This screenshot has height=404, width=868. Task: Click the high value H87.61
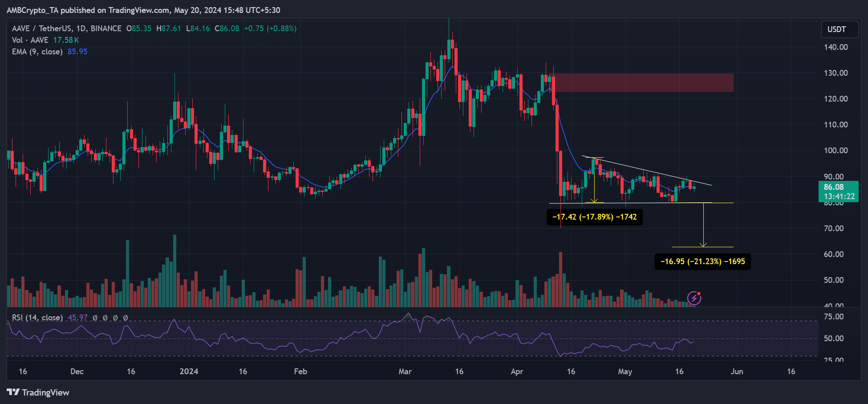click(169, 29)
